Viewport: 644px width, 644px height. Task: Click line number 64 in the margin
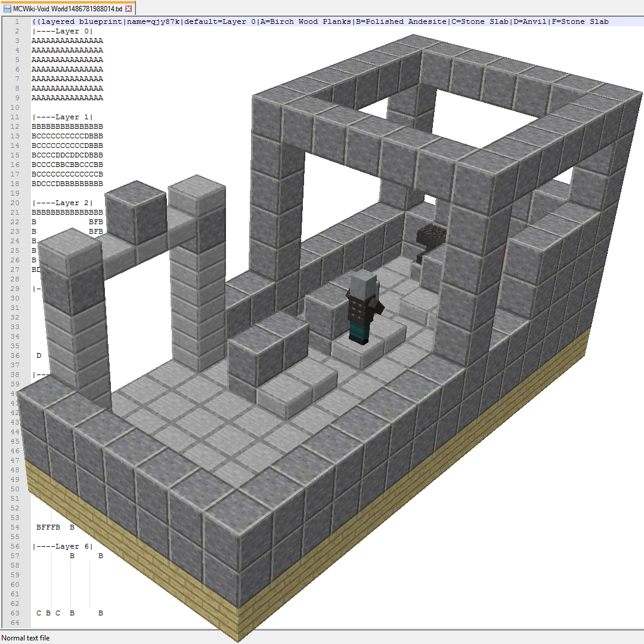[17, 623]
